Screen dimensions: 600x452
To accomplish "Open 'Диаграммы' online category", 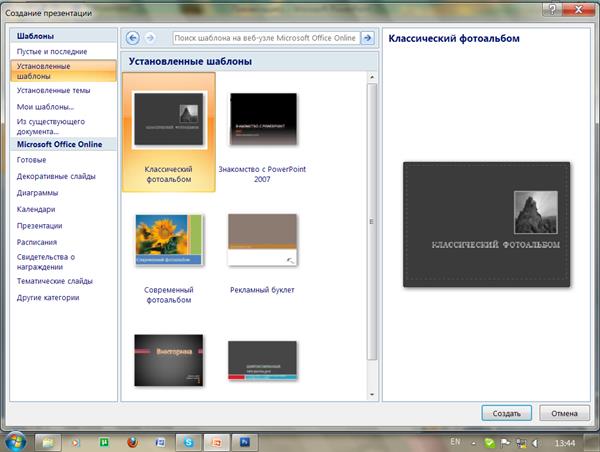I will [38, 193].
